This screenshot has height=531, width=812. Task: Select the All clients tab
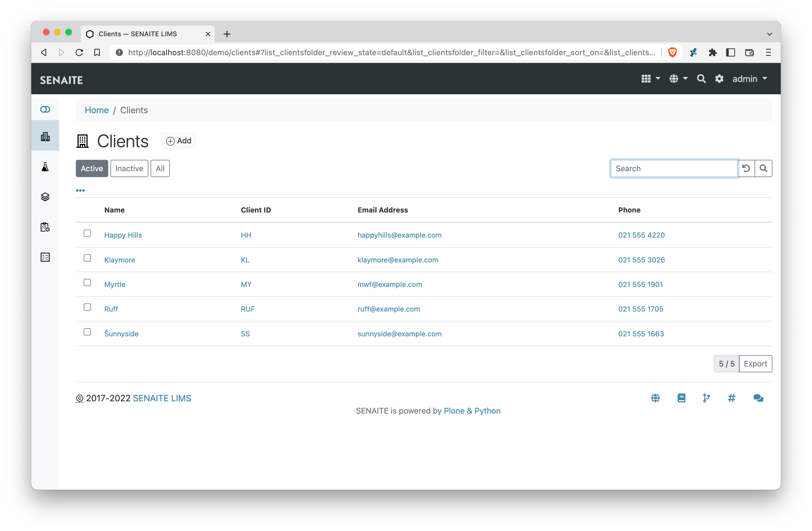[x=159, y=168]
